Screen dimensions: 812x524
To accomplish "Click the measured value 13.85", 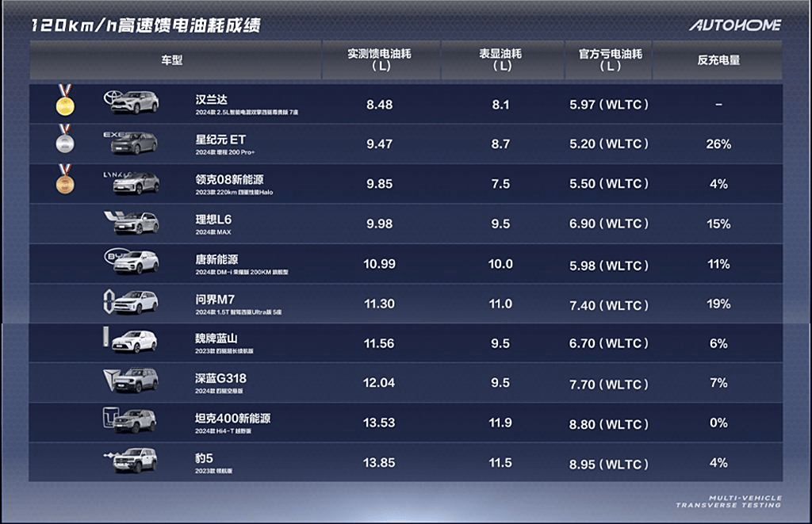I will click(379, 462).
